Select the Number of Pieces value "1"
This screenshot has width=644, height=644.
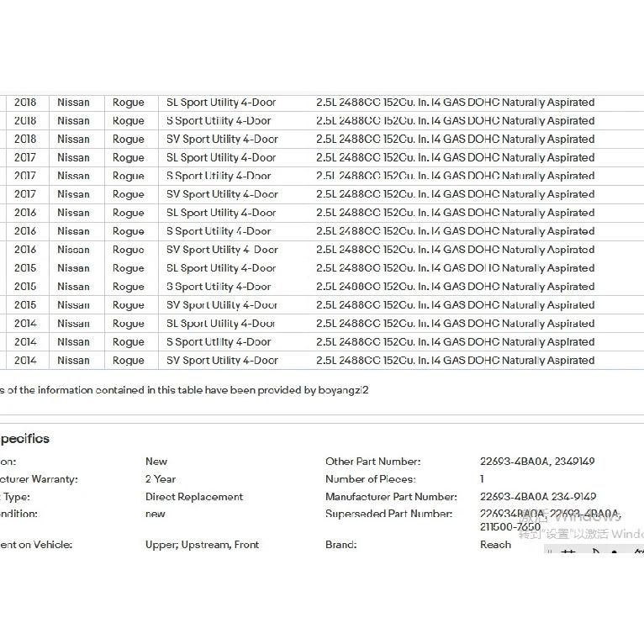point(483,479)
